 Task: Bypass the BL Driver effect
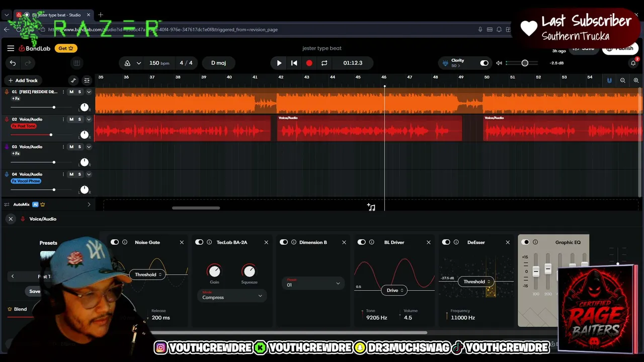362,242
